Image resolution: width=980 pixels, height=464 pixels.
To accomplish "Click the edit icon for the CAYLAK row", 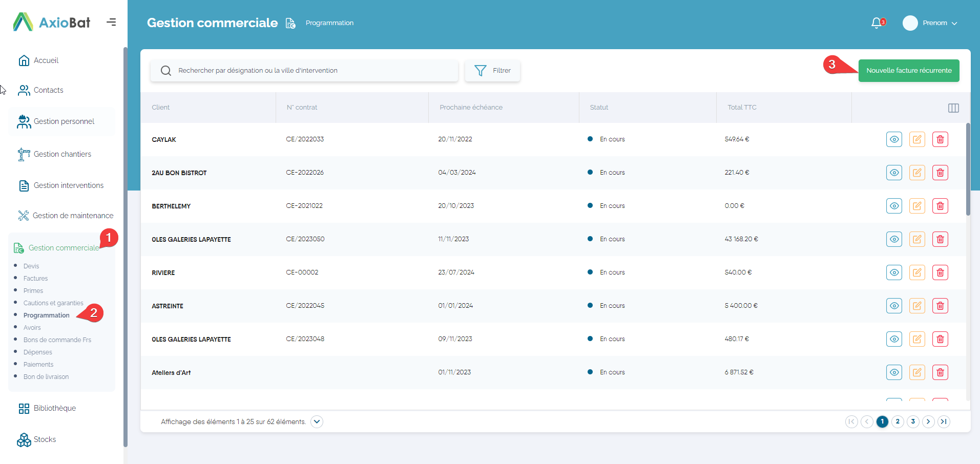I will point(917,139).
